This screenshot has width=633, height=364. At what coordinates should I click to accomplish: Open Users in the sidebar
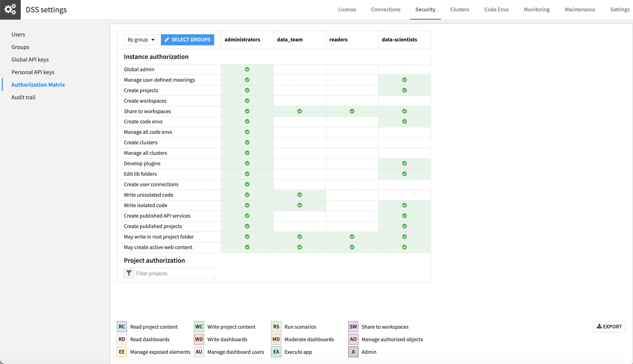tap(18, 35)
